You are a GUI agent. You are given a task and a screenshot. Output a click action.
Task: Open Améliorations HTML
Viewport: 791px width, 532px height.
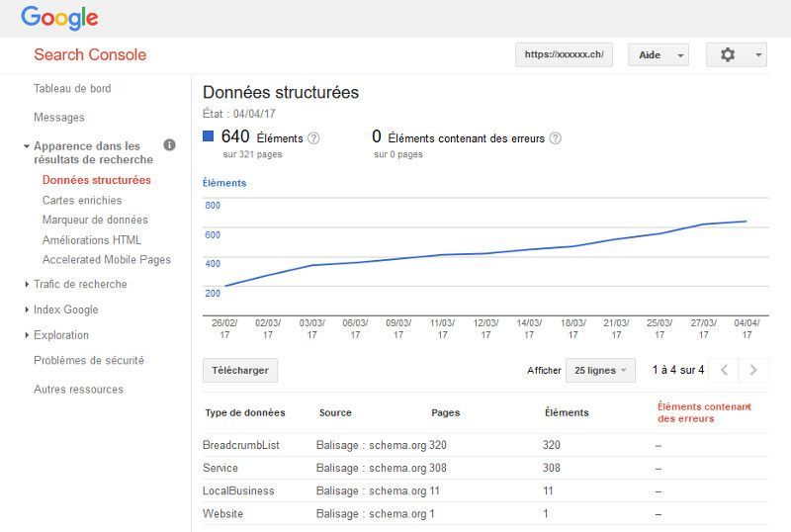pyautogui.click(x=91, y=239)
